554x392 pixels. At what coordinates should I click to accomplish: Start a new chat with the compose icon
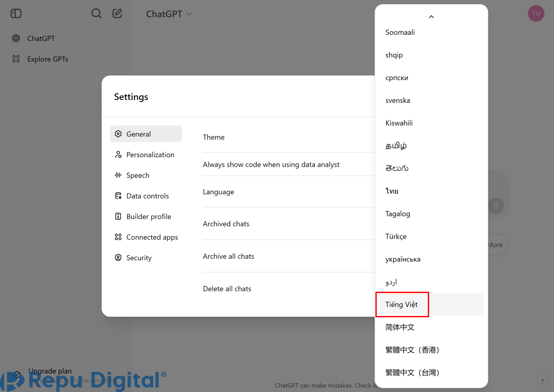(117, 13)
